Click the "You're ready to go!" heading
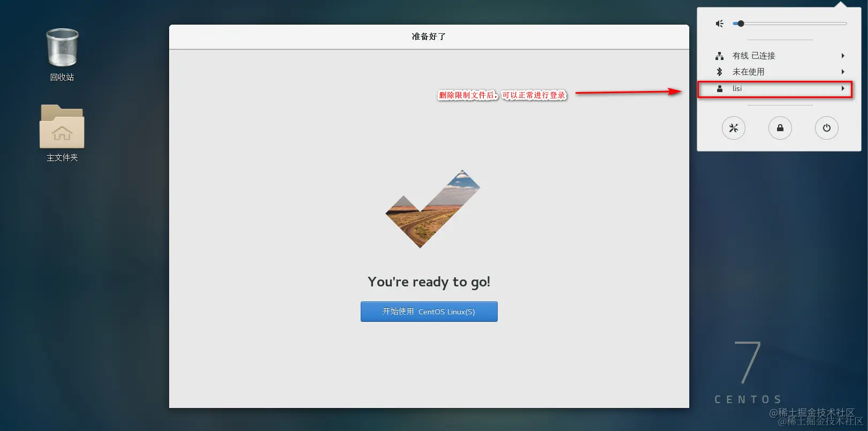The height and width of the screenshot is (431, 868). 429,282
